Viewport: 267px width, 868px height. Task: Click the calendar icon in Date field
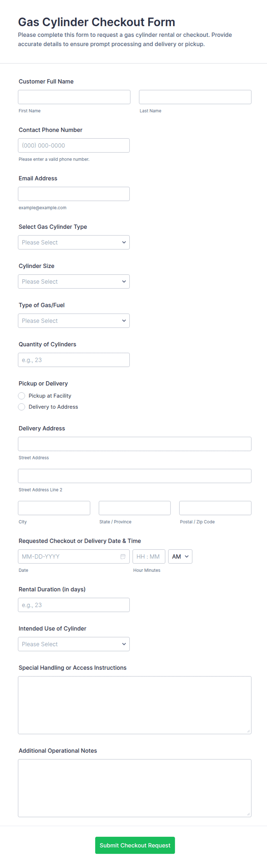click(123, 556)
